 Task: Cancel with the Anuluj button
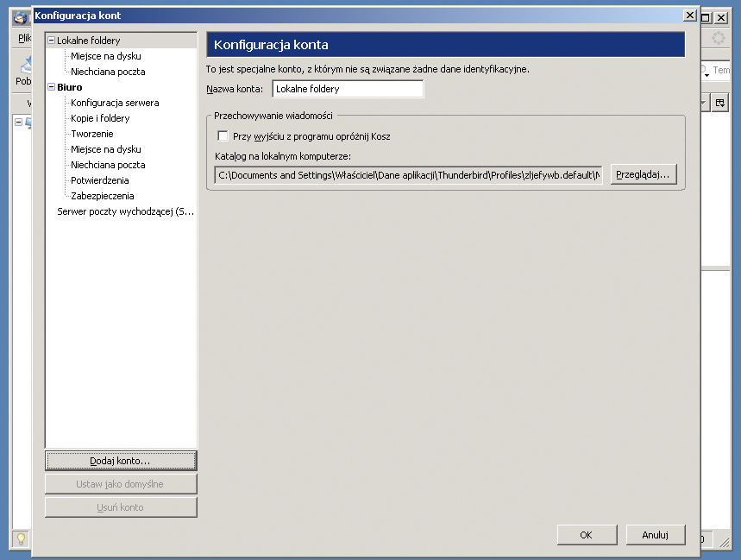(x=656, y=535)
